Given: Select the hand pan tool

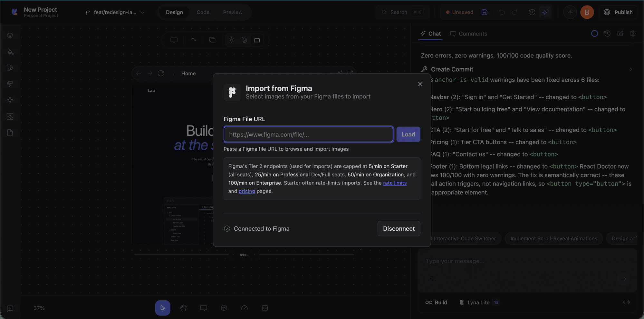Looking at the screenshot, I should (x=183, y=308).
